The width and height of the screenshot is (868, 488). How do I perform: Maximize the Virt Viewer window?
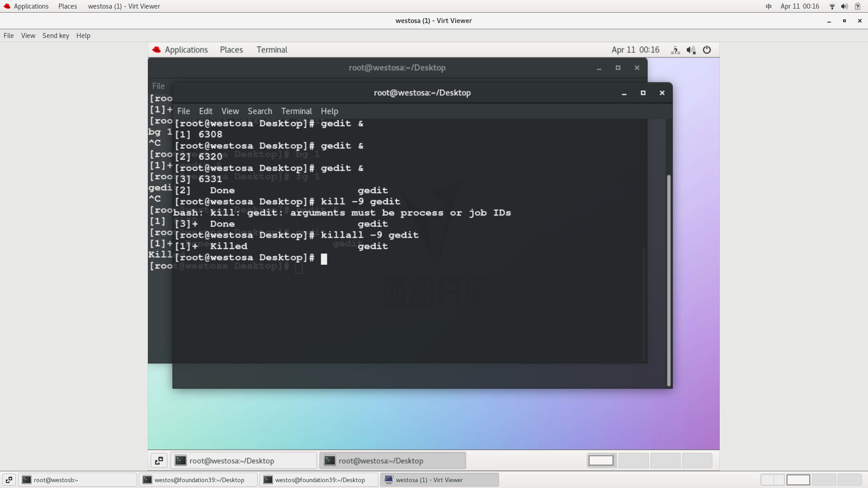click(844, 21)
